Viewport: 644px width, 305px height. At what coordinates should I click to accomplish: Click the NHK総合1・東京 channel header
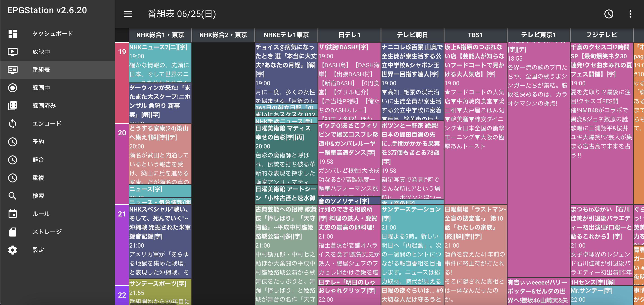tap(160, 35)
